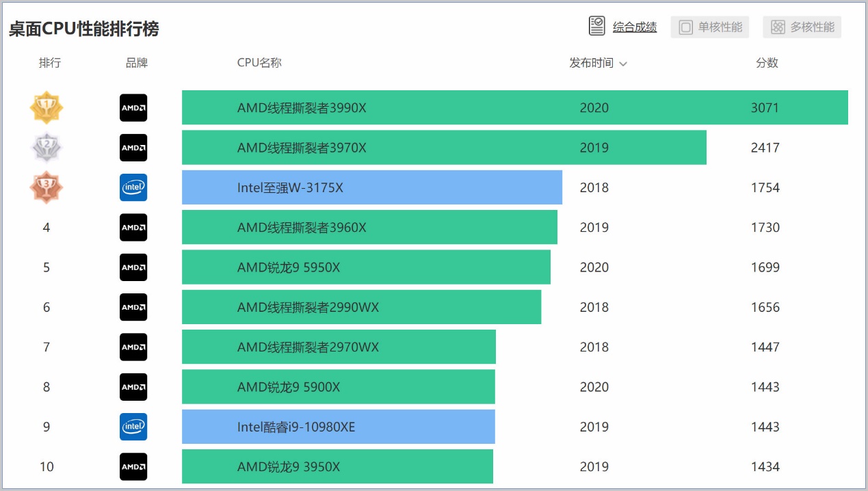This screenshot has width=868, height=491.
Task: Click the document icon beside 综合成绩
Action: coord(596,25)
